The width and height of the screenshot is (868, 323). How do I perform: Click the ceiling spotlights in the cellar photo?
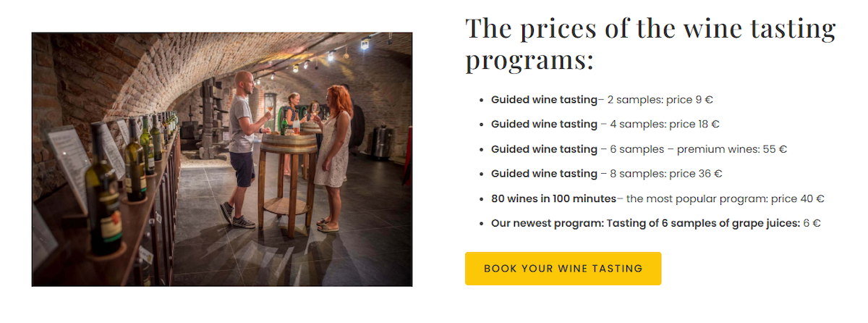(329, 54)
